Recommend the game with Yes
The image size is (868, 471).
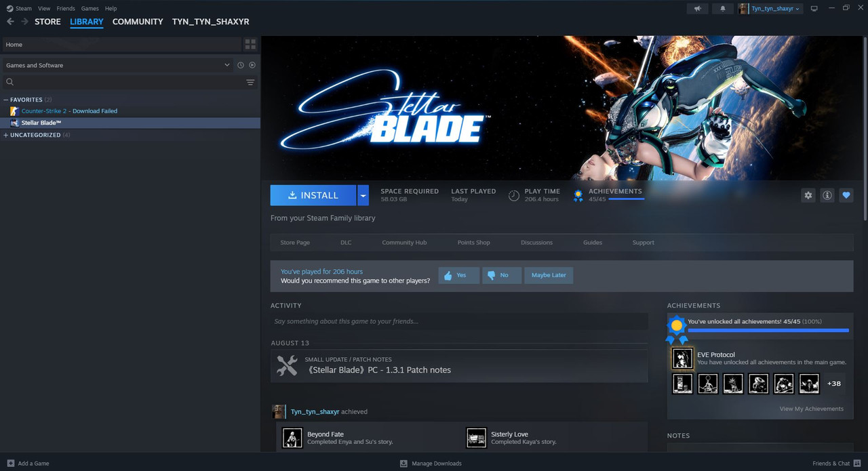(x=459, y=275)
